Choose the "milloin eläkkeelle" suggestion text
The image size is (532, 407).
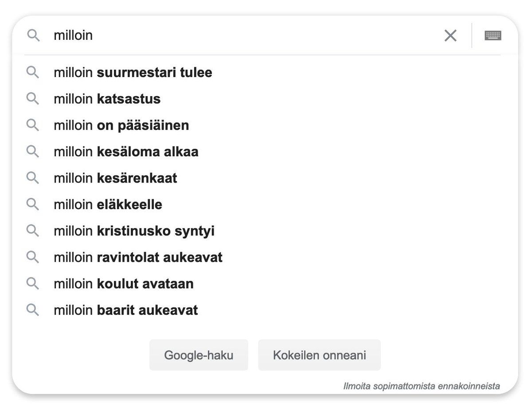[x=108, y=205]
